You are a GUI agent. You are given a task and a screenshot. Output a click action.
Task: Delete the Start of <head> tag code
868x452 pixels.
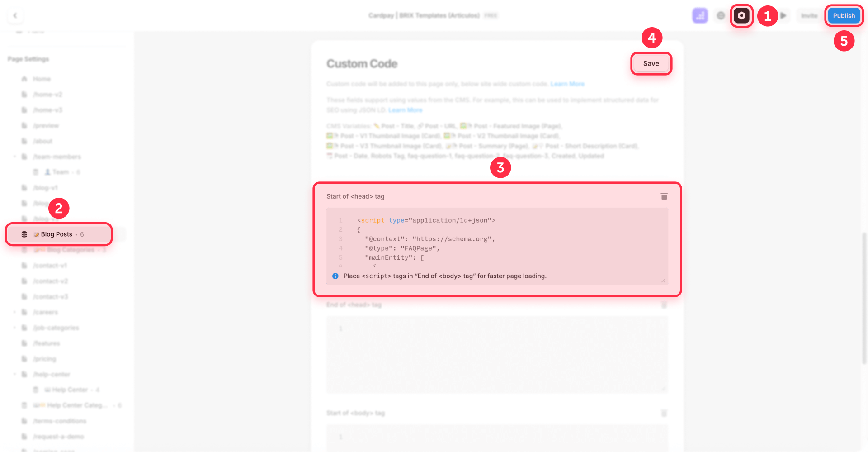(664, 196)
